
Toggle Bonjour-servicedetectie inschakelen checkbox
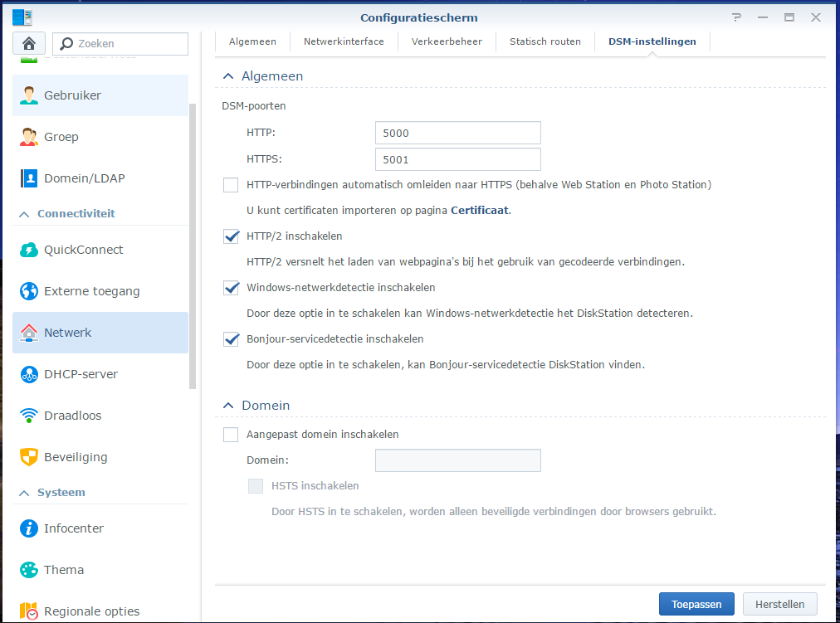click(x=231, y=339)
